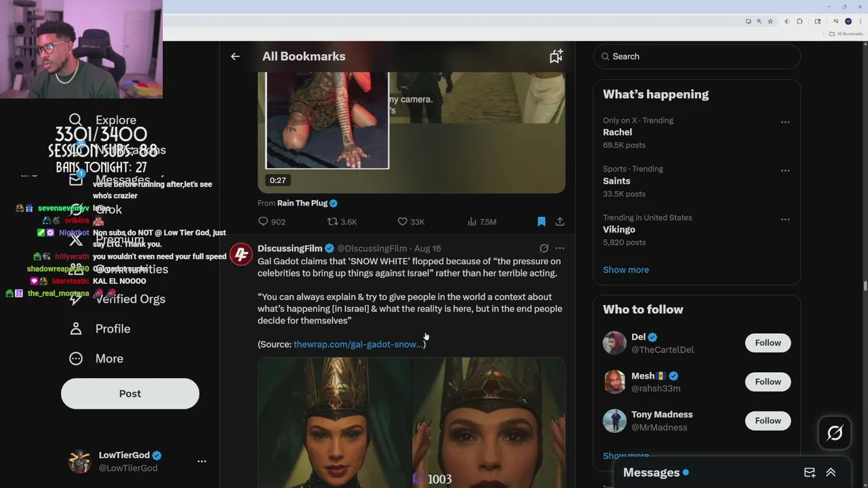The image size is (868, 488).
Task: Bookmark this page with the star icon
Action: click(770, 21)
